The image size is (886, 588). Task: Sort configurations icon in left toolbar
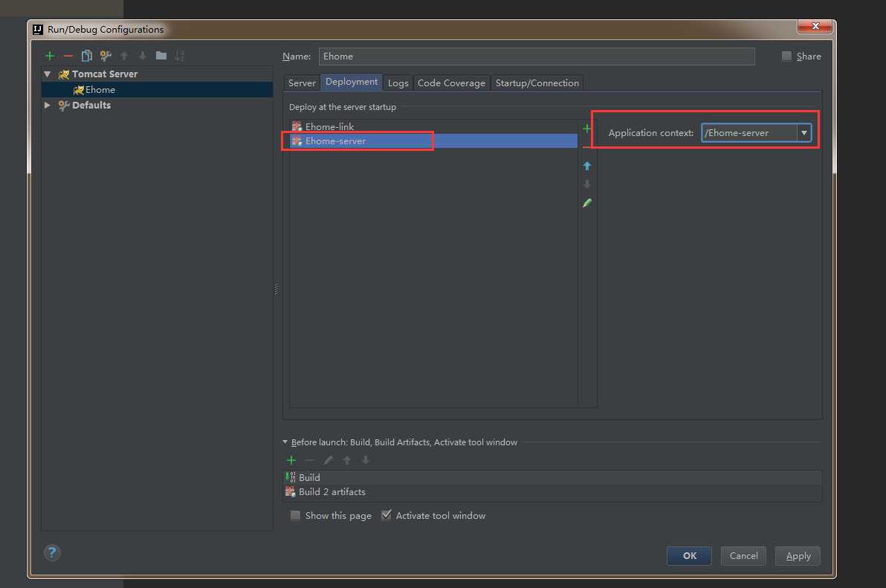(x=180, y=55)
